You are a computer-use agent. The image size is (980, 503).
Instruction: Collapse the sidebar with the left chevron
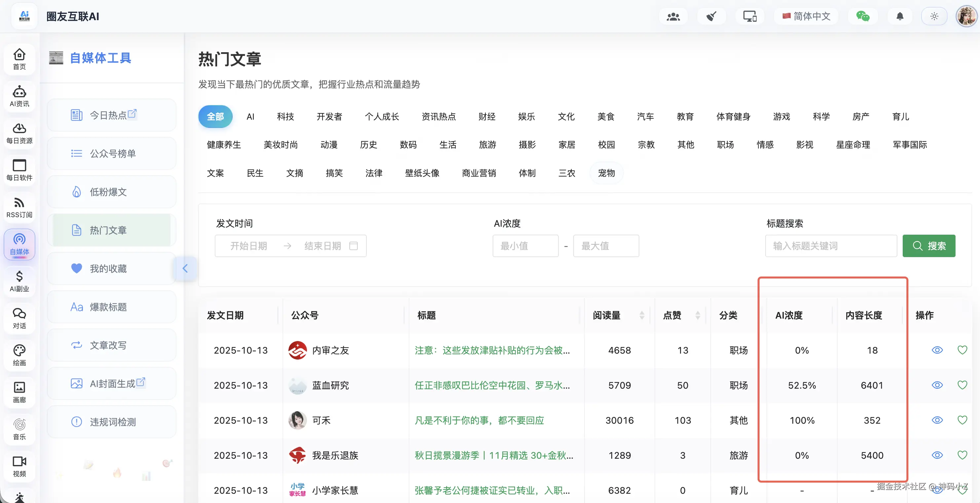[185, 268]
